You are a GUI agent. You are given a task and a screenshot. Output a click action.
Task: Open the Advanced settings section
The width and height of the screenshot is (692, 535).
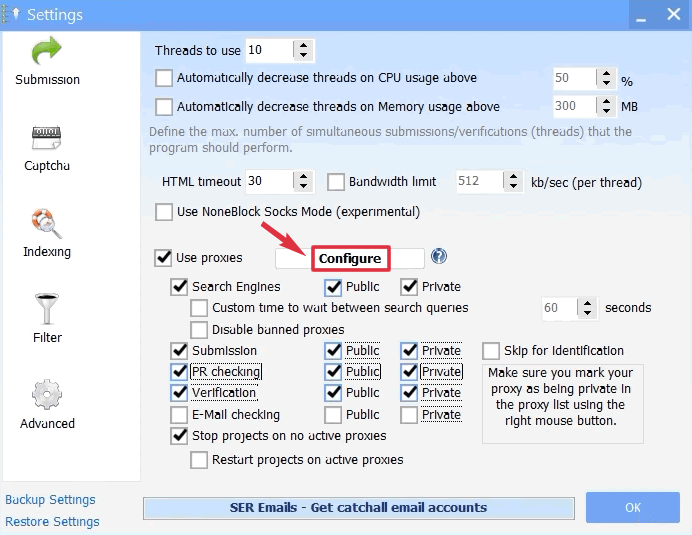[47, 404]
